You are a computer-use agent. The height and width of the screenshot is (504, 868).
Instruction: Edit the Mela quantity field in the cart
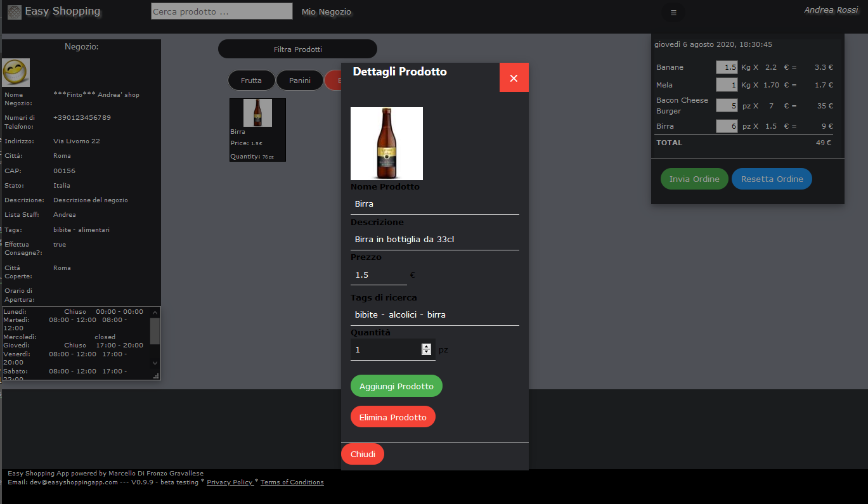727,85
